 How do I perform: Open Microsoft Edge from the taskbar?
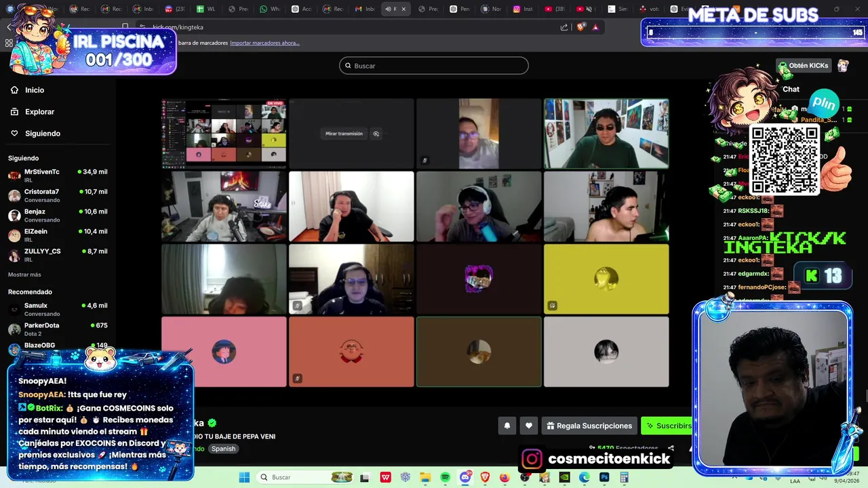(585, 477)
